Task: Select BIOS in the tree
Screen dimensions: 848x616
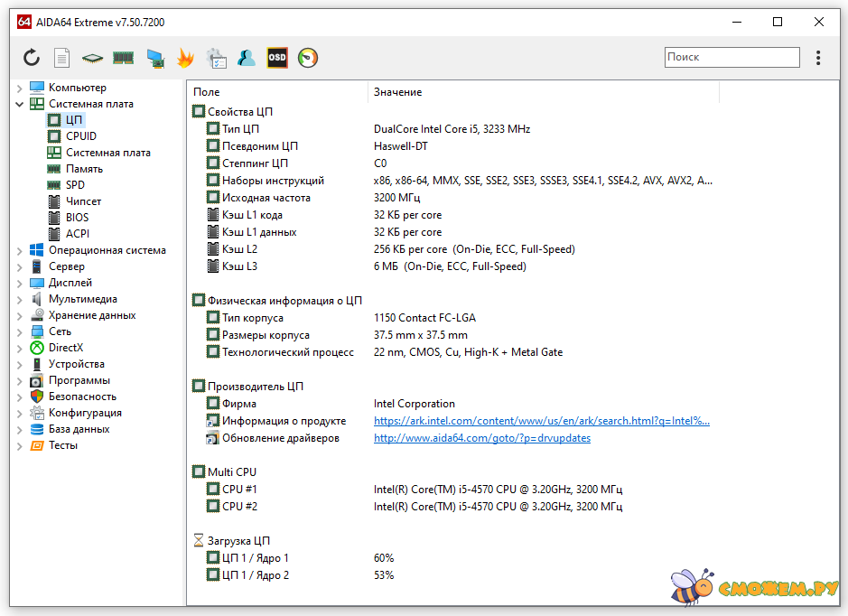Action: pos(69,218)
